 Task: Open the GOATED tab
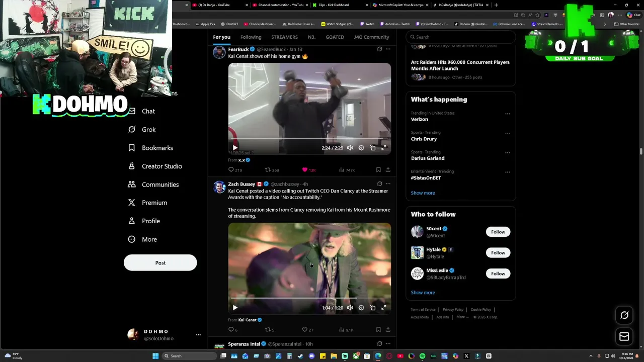(x=335, y=37)
